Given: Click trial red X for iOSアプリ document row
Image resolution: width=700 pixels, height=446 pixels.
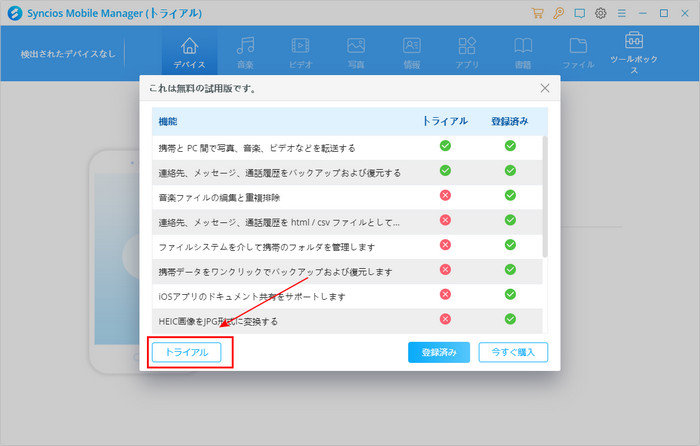Looking at the screenshot, I should click(445, 294).
